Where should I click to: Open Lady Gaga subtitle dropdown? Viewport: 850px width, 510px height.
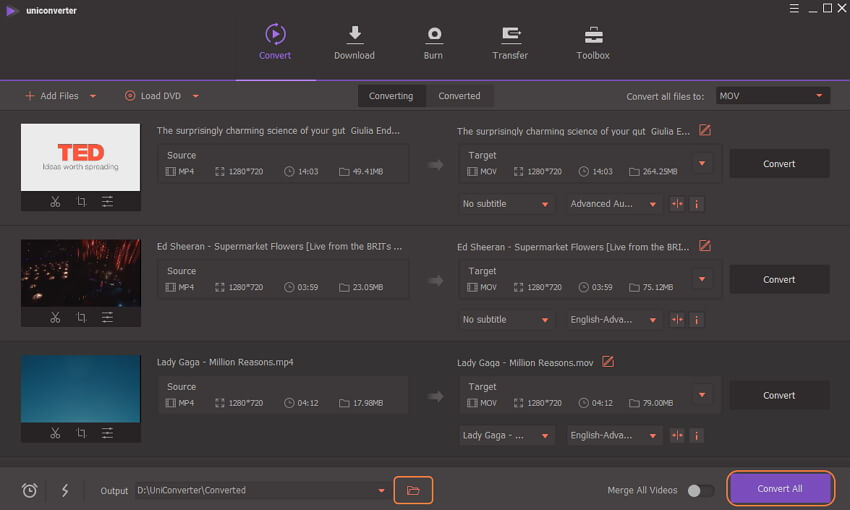(506, 435)
